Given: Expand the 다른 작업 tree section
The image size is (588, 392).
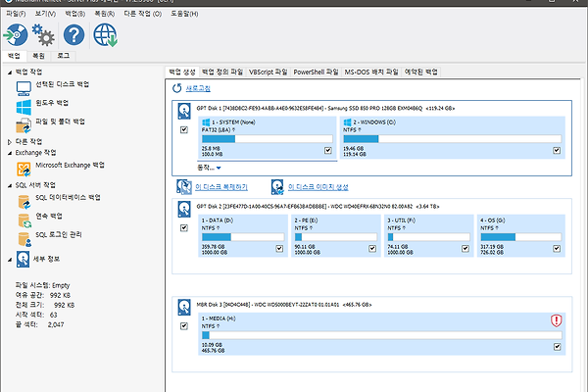Looking at the screenshot, I should point(11,141).
